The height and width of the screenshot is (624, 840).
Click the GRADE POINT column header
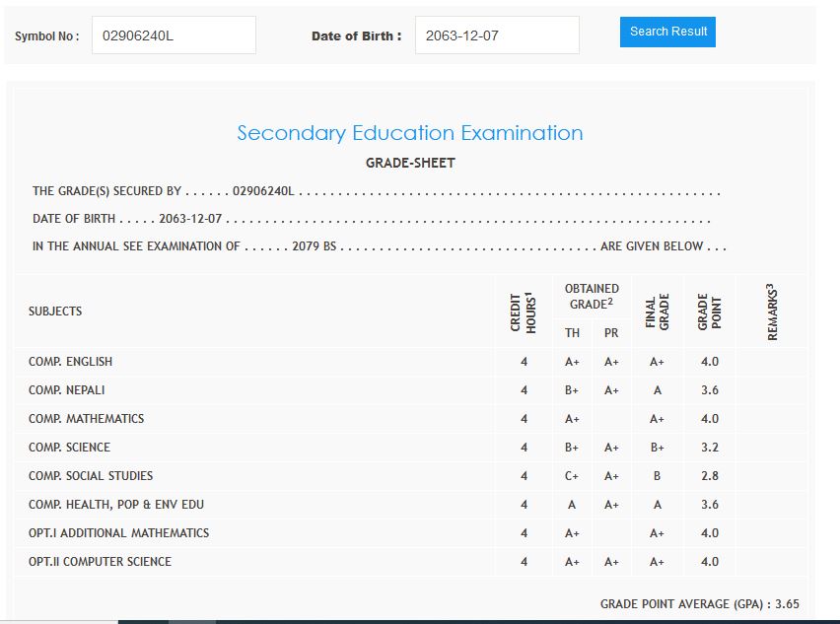(710, 312)
